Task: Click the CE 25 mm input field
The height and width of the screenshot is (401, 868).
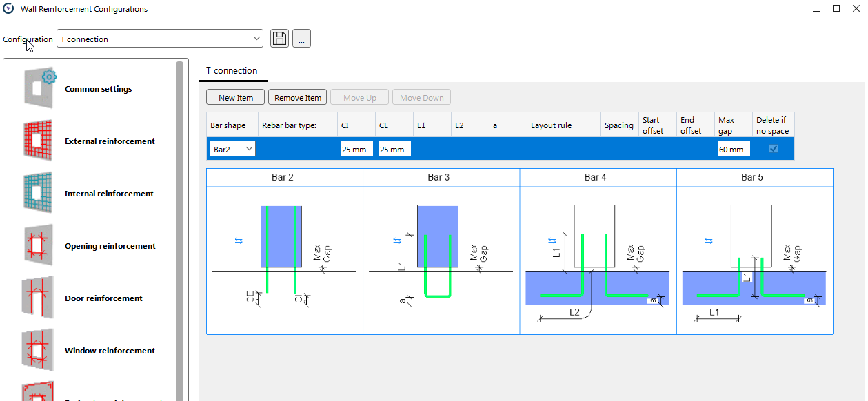Action: click(x=394, y=149)
